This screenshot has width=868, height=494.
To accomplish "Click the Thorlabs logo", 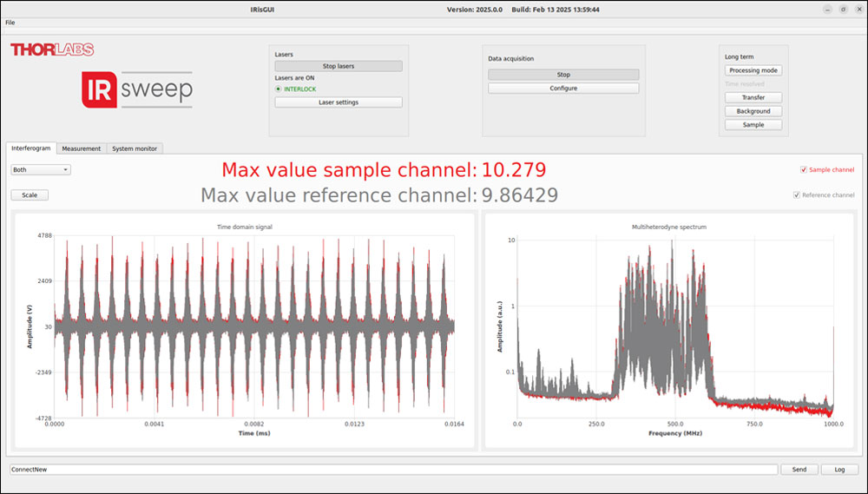I will 52,50.
